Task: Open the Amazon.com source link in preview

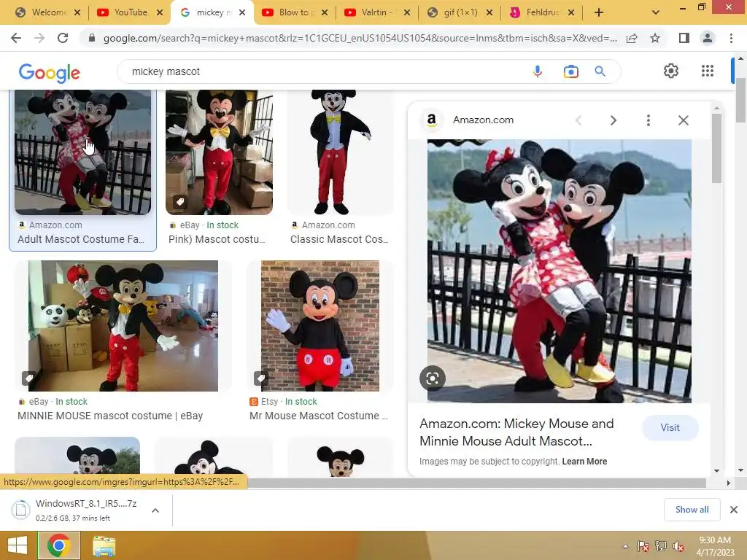Action: tap(483, 120)
